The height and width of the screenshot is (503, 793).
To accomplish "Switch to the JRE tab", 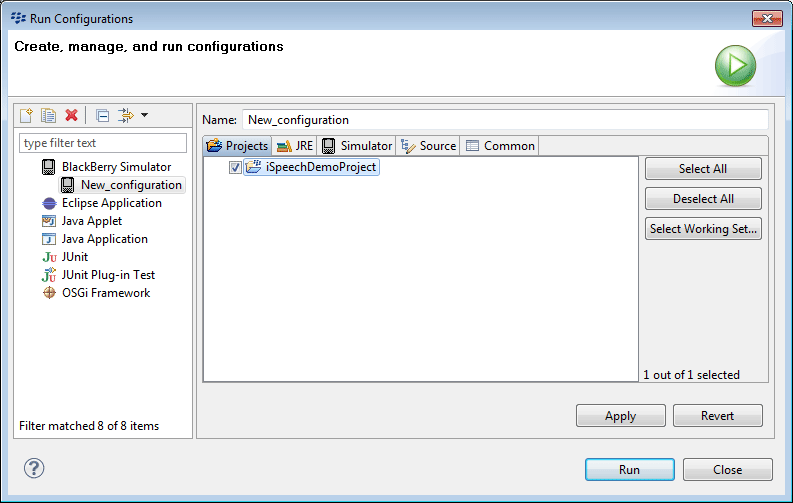I will click(295, 146).
